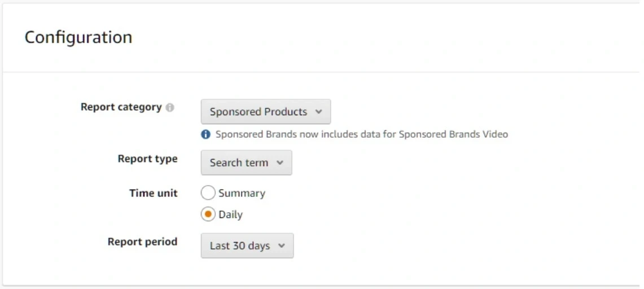Image resolution: width=644 pixels, height=289 pixels.
Task: Click the 'Daily' radio option label text
Action: 230,214
